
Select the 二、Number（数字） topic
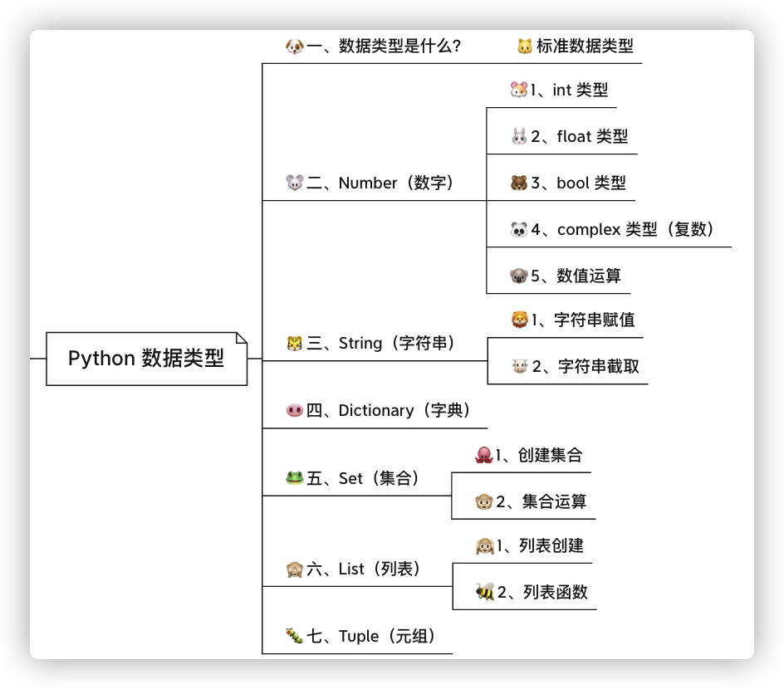pyautogui.click(x=370, y=183)
